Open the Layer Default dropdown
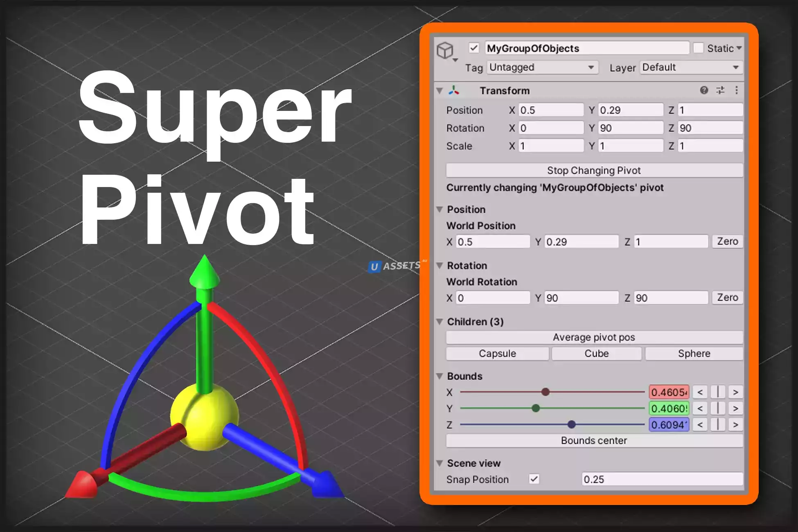 point(691,68)
